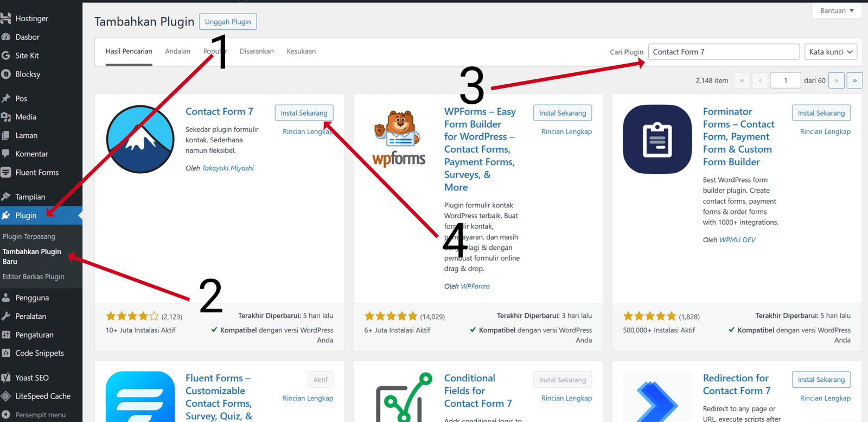Install Forminator Forms with Instal Sekarang
This screenshot has height=422, width=868.
click(x=821, y=113)
